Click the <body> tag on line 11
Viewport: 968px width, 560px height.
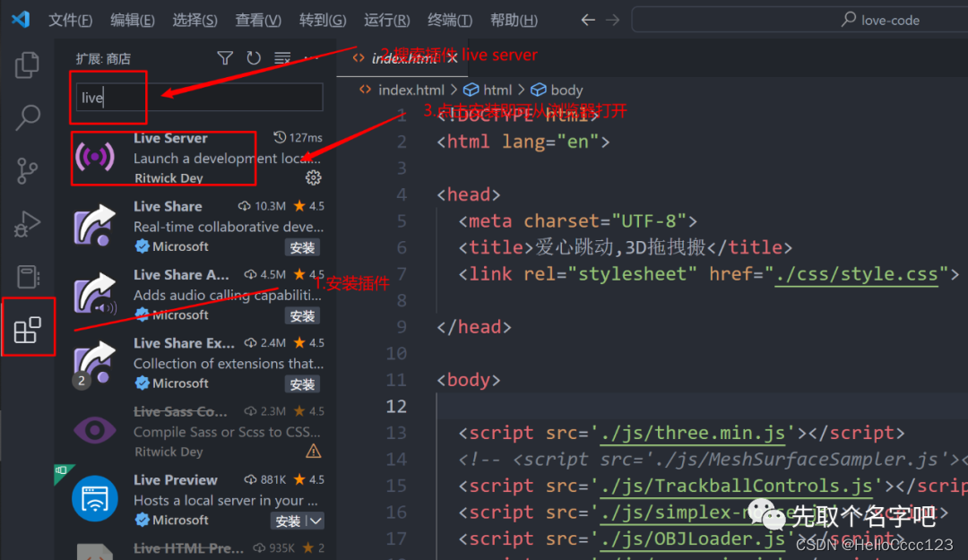point(469,380)
